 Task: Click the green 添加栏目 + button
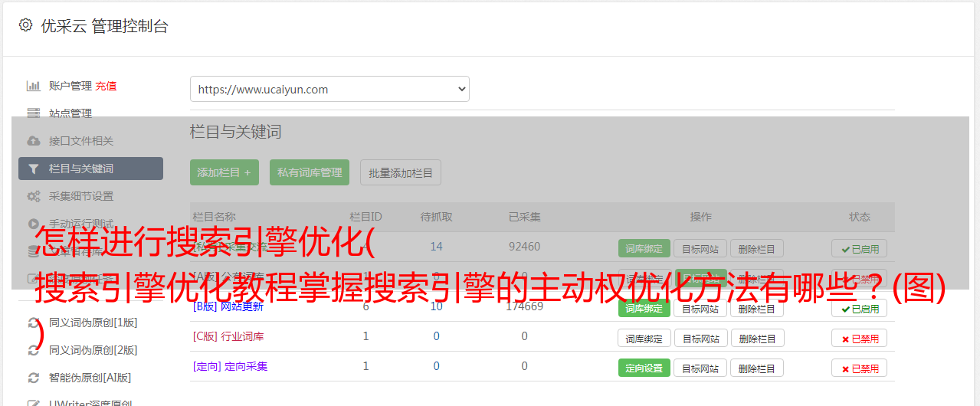click(x=225, y=172)
